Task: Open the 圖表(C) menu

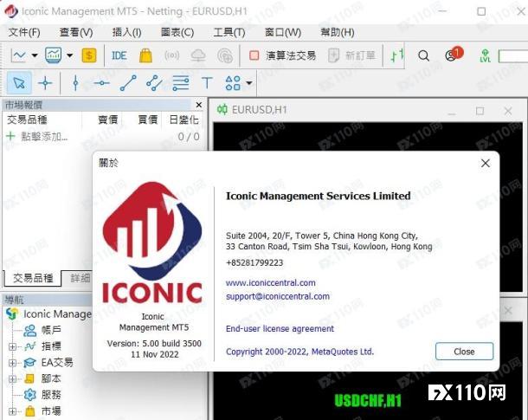Action: point(177,32)
